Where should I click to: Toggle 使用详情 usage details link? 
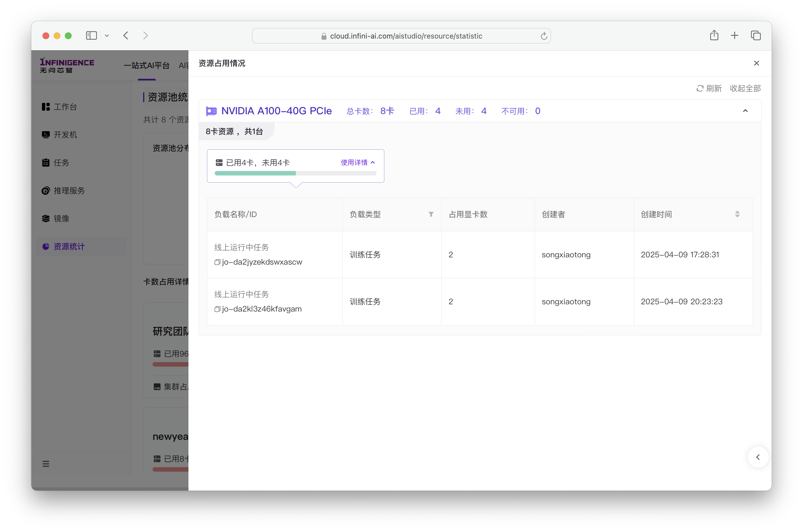click(358, 163)
